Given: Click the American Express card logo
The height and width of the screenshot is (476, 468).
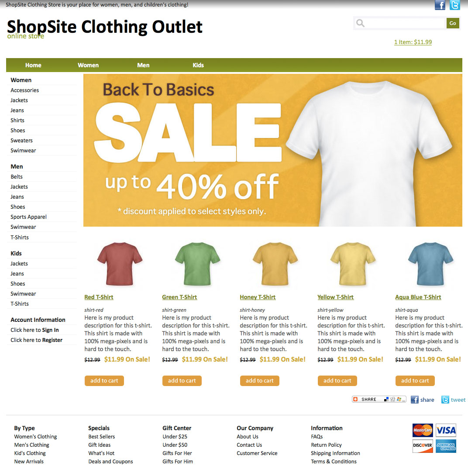Looking at the screenshot, I should point(446,445).
